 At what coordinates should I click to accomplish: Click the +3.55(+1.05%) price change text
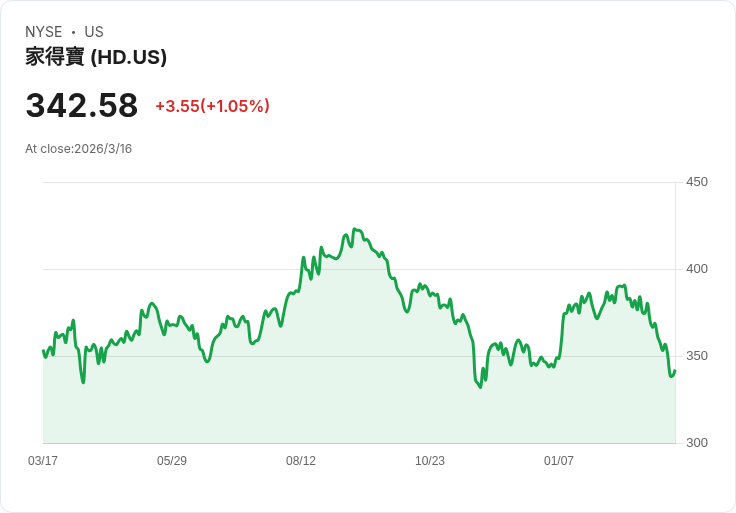(x=212, y=106)
